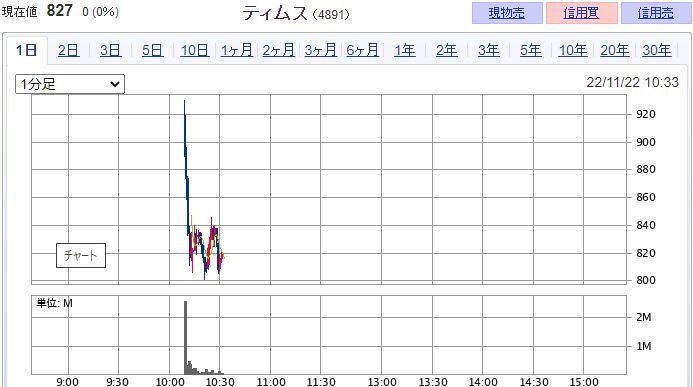Click the 14:00 time axis label
The height and width of the screenshot is (387, 693).
(x=483, y=382)
